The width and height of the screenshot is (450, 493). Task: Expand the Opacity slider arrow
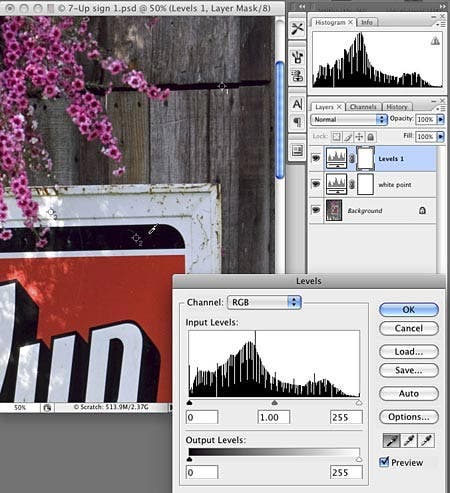[x=441, y=119]
